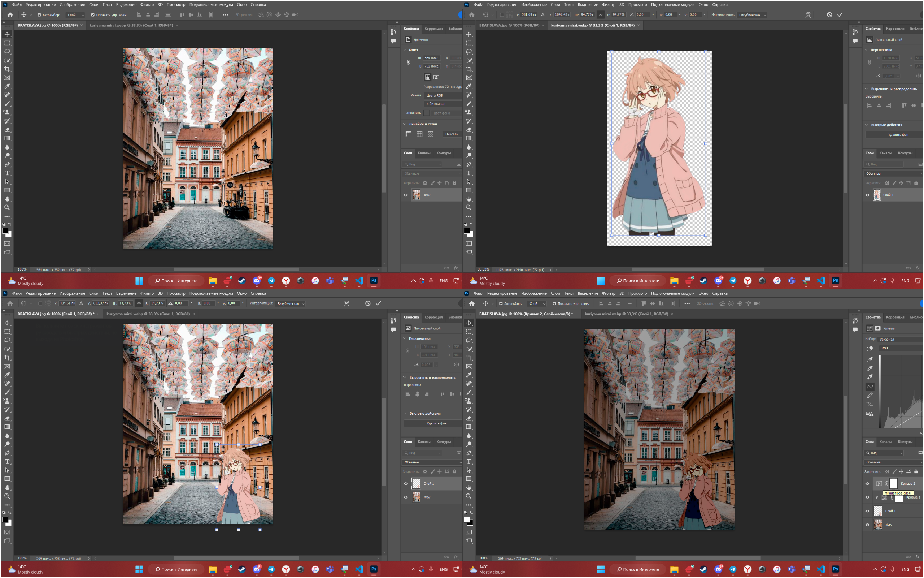
Task: Open the Изображение menu in the top-right window
Action: (534, 5)
